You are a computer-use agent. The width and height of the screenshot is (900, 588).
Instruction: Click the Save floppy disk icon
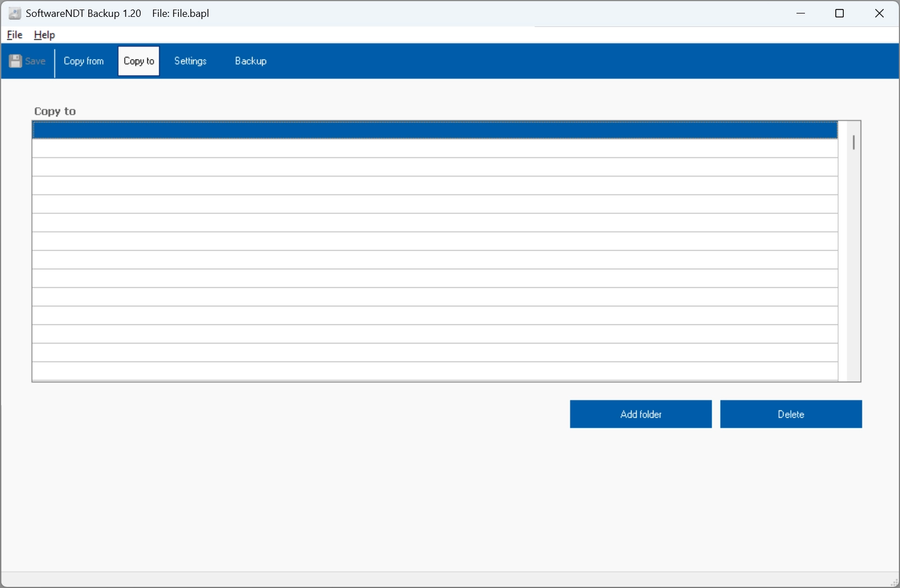tap(16, 61)
